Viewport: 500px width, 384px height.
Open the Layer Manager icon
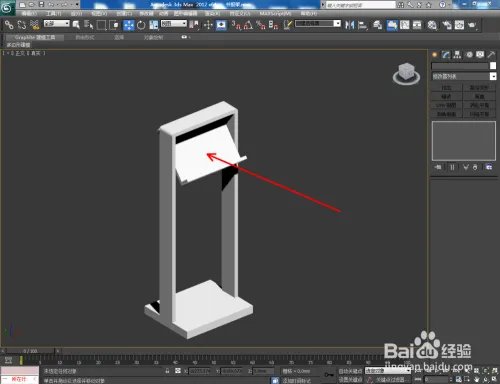[377, 25]
